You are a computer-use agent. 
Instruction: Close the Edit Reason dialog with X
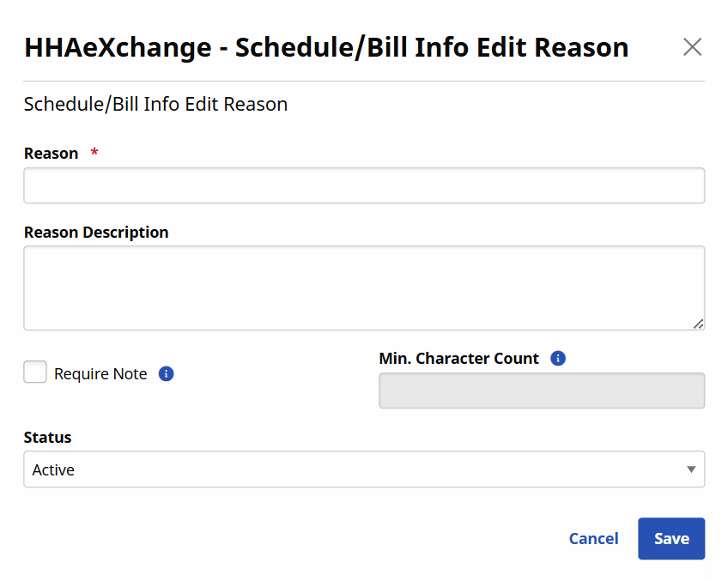(692, 47)
